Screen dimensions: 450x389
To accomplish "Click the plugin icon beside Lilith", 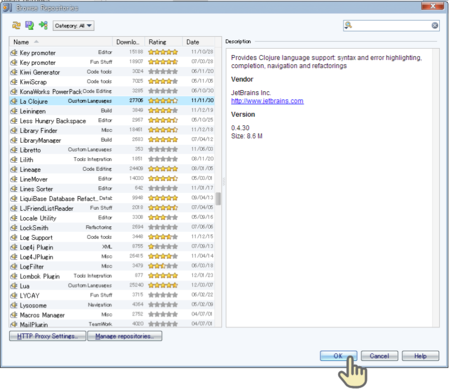I will [x=14, y=159].
